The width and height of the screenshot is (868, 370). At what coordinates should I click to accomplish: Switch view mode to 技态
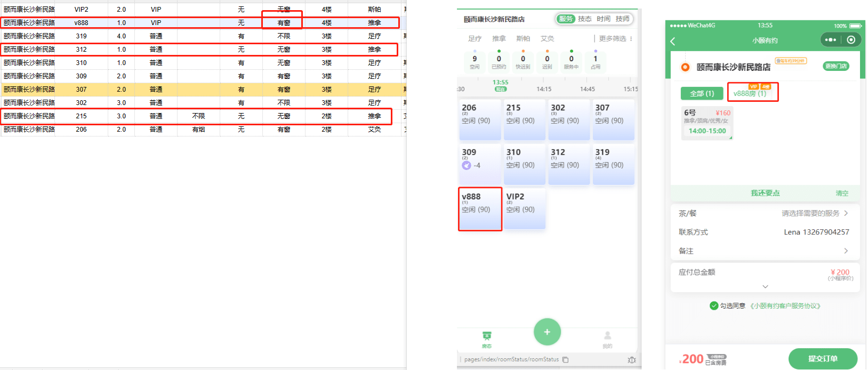(x=585, y=19)
